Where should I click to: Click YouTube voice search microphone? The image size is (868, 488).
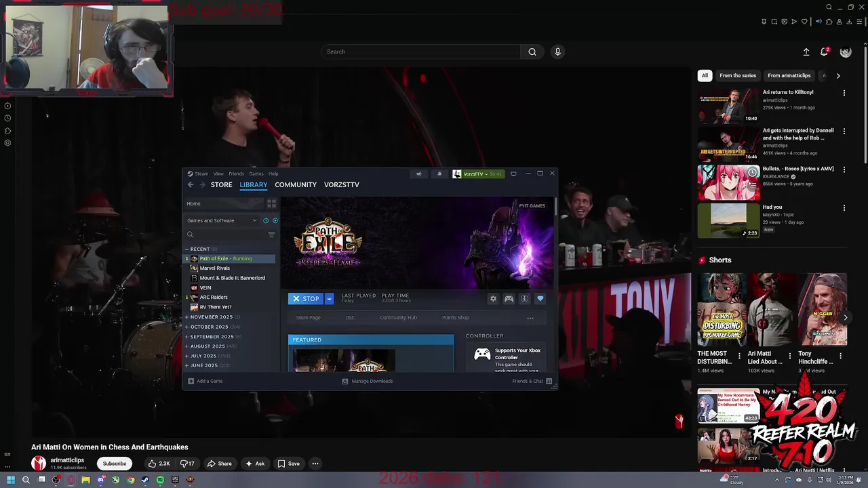pos(557,52)
